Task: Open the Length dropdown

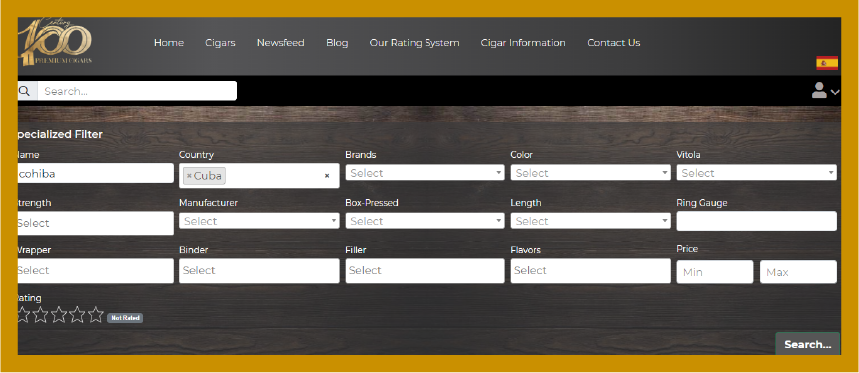Action: (x=590, y=221)
